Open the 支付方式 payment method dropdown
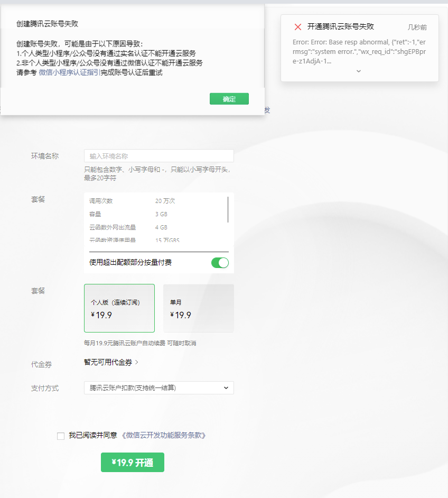 158,388
